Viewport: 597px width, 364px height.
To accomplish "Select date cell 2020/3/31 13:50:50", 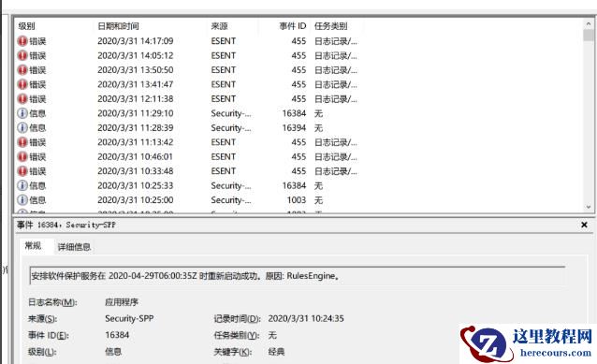I will pyautogui.click(x=136, y=70).
